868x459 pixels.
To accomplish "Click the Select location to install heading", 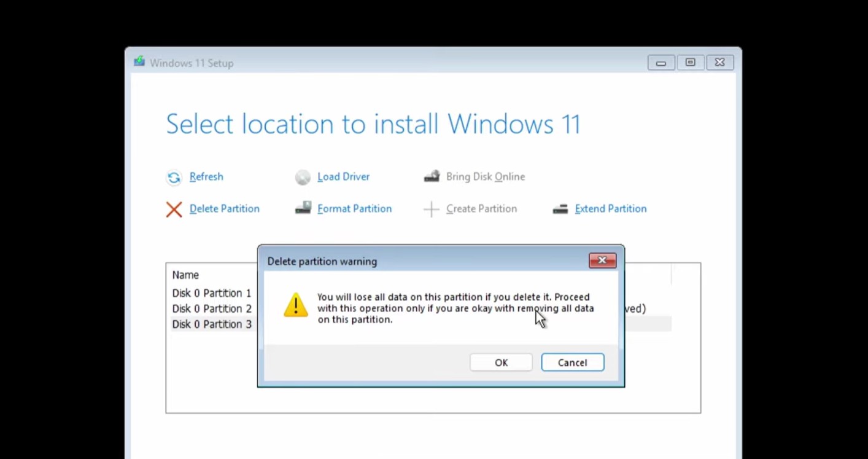I will pyautogui.click(x=373, y=124).
